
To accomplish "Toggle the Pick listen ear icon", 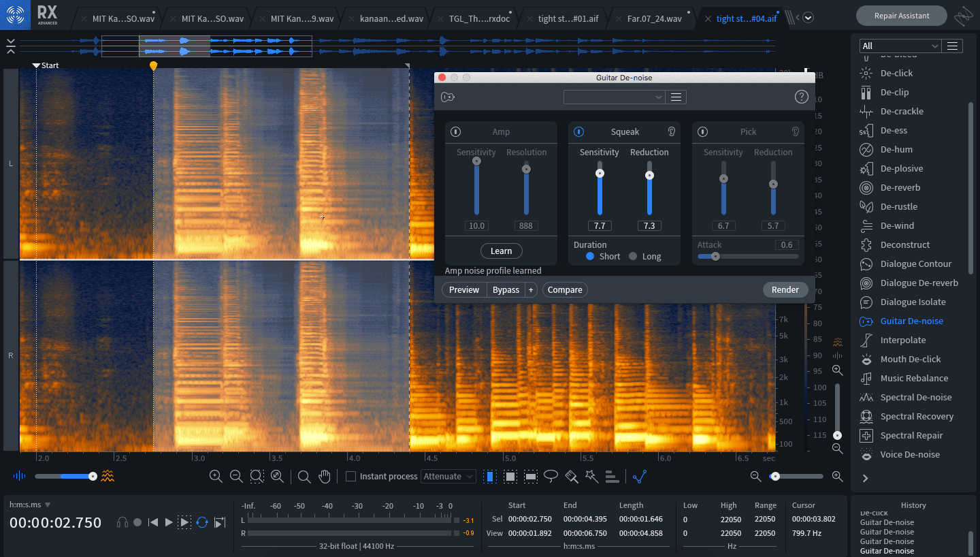I will click(795, 131).
